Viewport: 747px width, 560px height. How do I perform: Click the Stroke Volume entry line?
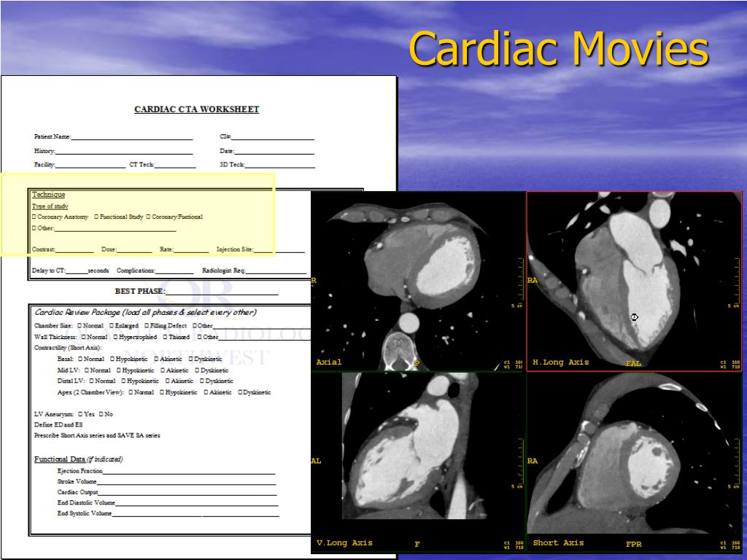(x=186, y=483)
